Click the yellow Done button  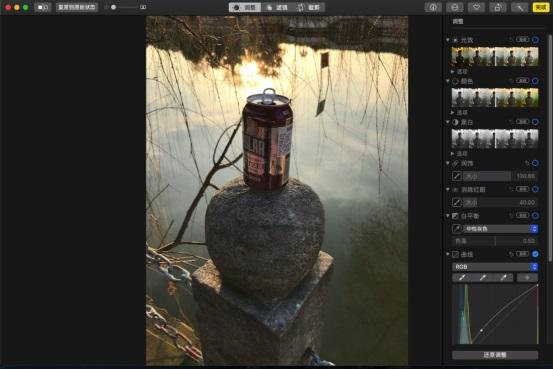[x=541, y=7]
